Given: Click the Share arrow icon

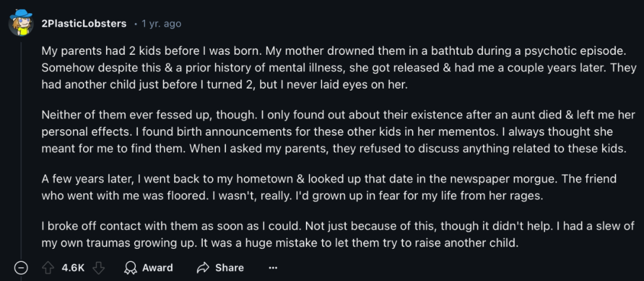Looking at the screenshot, I should click(203, 268).
